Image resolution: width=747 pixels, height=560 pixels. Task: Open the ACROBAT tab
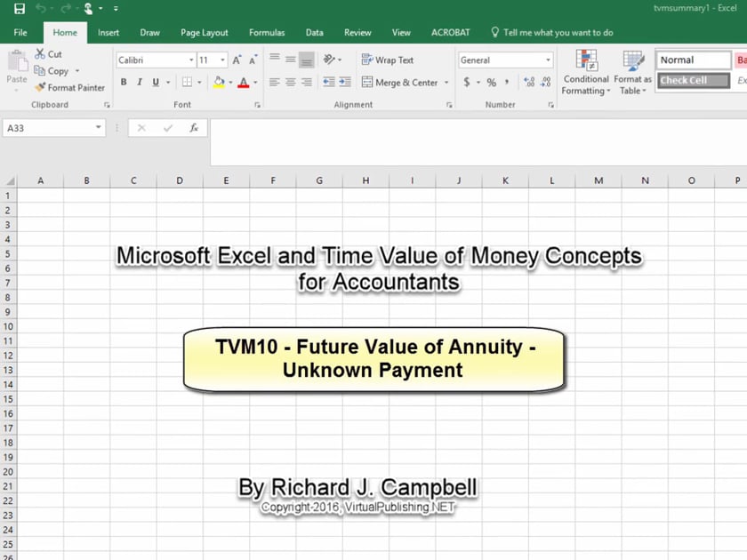450,32
